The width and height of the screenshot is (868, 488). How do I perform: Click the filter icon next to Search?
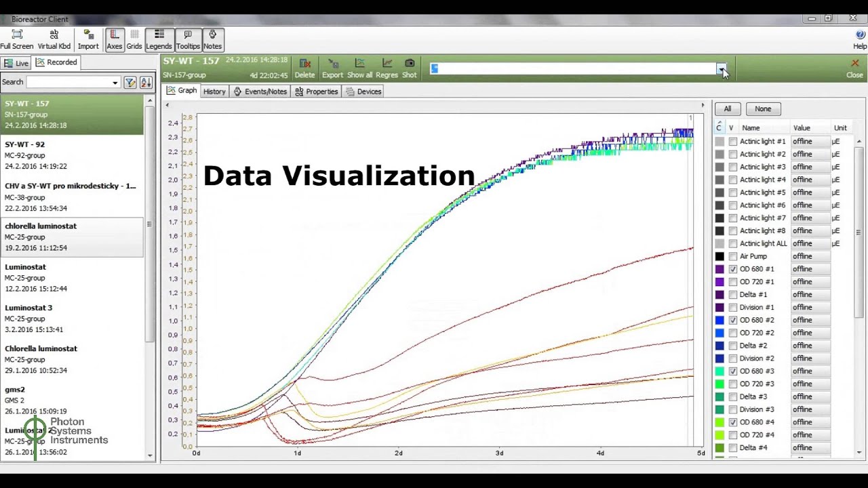(130, 83)
